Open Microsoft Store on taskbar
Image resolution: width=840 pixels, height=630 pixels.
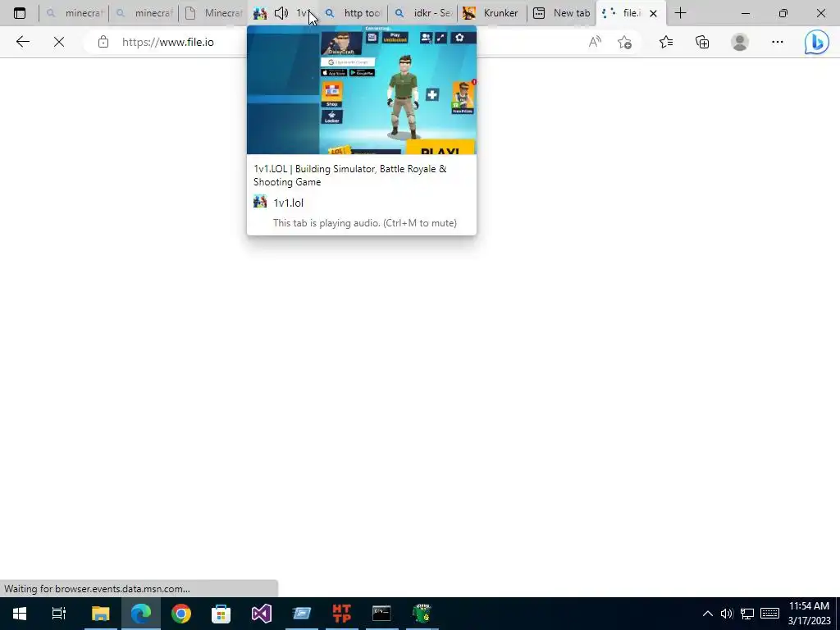point(221,614)
